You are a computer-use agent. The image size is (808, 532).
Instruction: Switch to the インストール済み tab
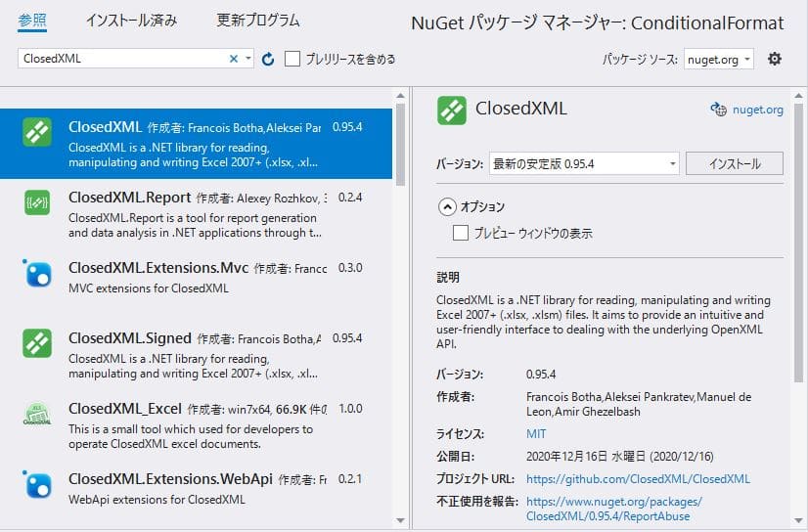(131, 21)
